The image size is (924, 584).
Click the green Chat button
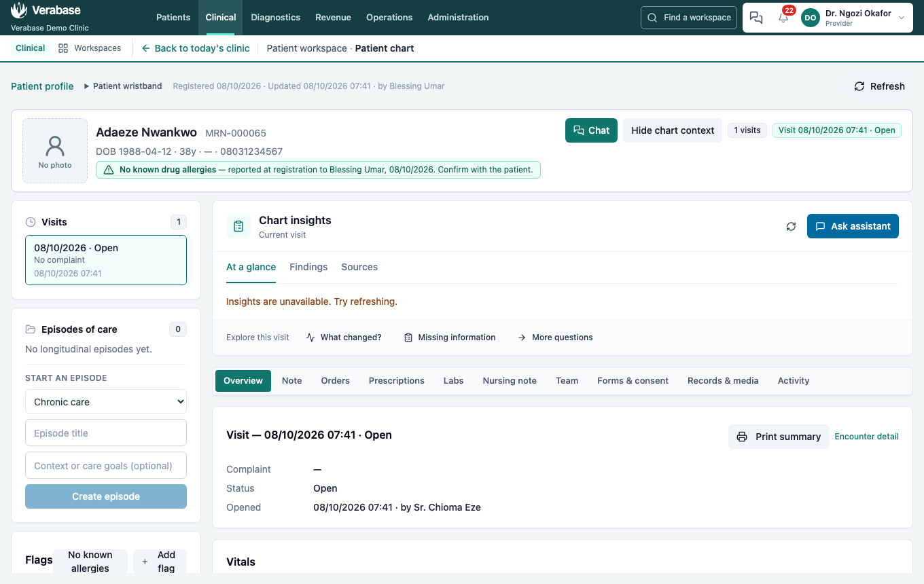[x=591, y=130]
